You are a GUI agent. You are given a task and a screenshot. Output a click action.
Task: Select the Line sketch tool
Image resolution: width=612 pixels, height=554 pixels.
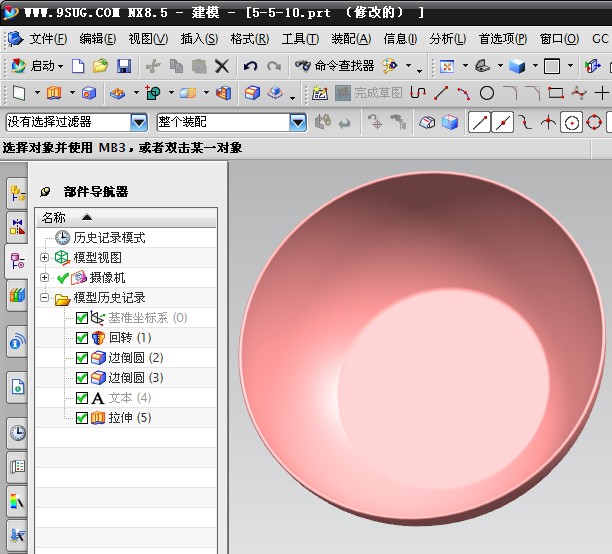[x=441, y=93]
